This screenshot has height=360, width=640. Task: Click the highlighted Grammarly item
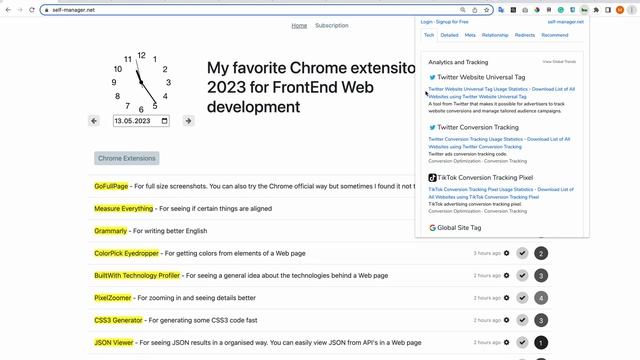tap(111, 231)
